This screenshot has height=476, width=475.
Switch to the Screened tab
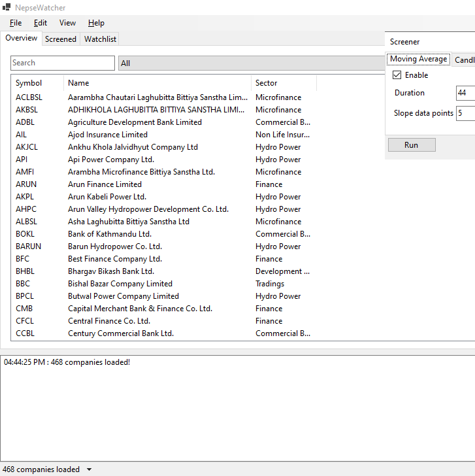click(x=61, y=39)
